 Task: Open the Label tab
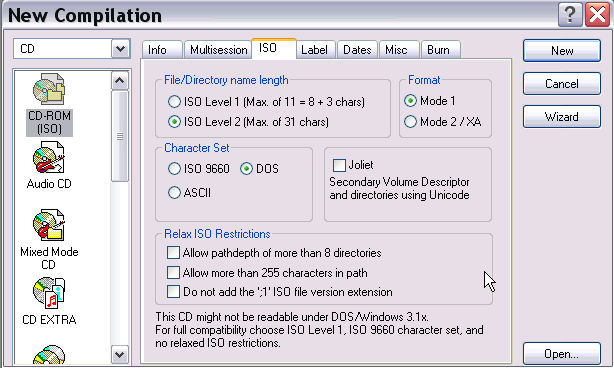point(316,50)
